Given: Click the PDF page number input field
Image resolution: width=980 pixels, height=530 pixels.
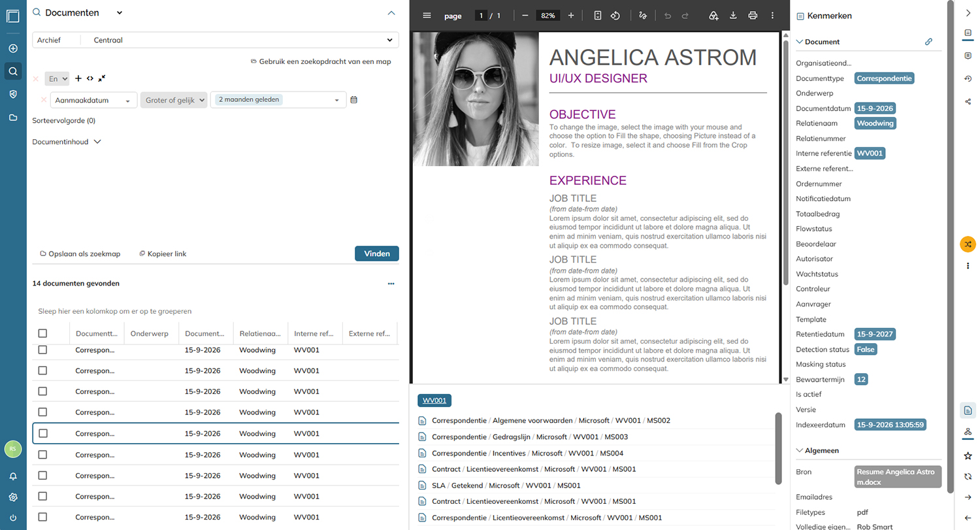Looking at the screenshot, I should coord(481,15).
